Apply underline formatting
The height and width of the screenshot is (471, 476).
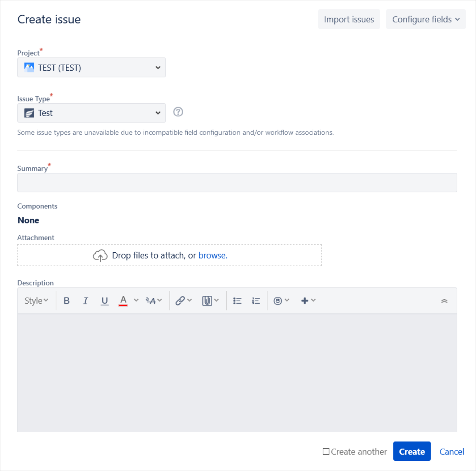click(105, 300)
